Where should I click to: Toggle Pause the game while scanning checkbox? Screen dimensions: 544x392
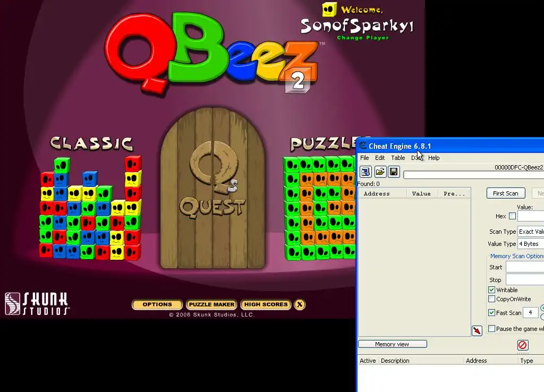pos(491,328)
